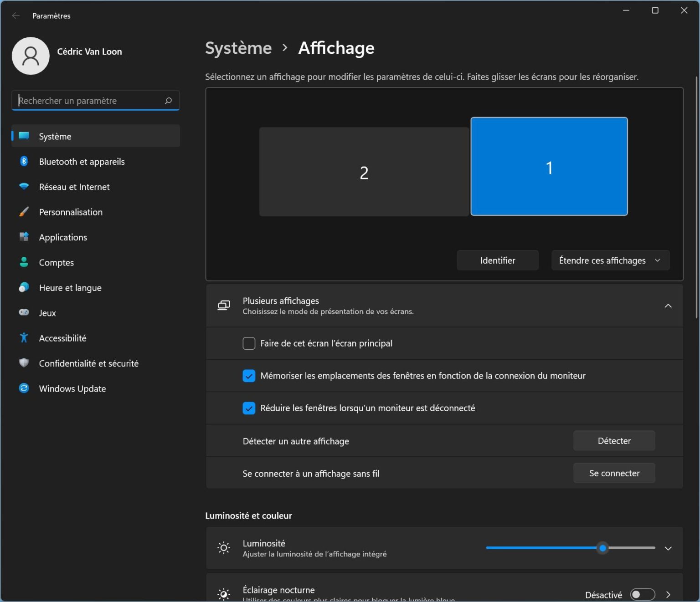Click the vertical scrollbar on the right
This screenshot has width=700, height=602.
[696, 197]
